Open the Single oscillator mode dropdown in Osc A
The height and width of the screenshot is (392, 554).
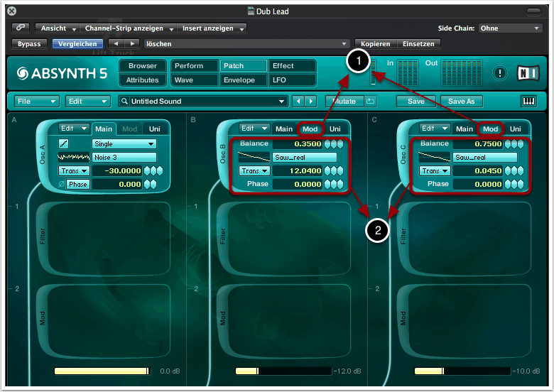coord(123,143)
